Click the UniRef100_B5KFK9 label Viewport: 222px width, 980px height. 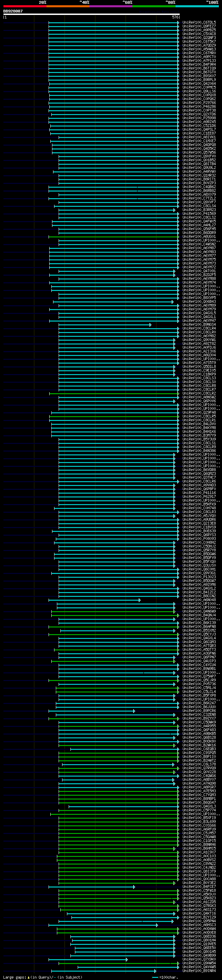click(199, 504)
